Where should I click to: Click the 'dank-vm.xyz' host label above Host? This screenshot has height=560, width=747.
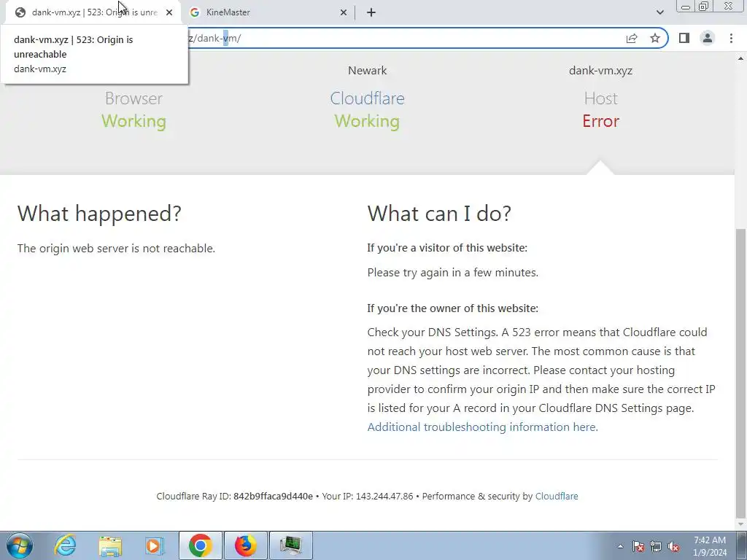click(601, 71)
